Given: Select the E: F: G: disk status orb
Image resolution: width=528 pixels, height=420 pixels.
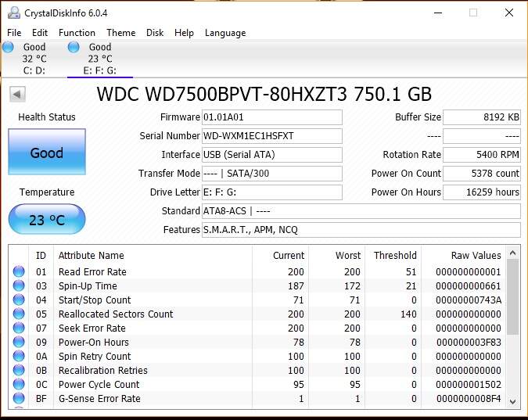Looking at the screenshot, I should tap(74, 48).
